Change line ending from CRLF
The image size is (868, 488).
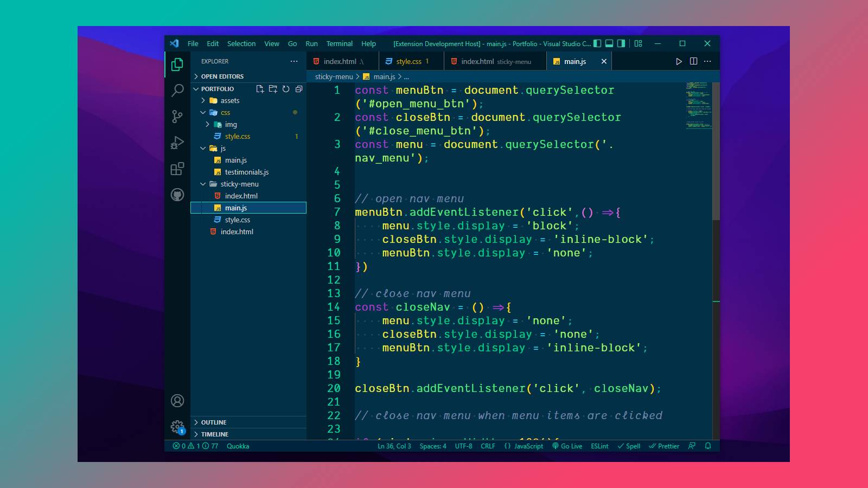pyautogui.click(x=488, y=446)
